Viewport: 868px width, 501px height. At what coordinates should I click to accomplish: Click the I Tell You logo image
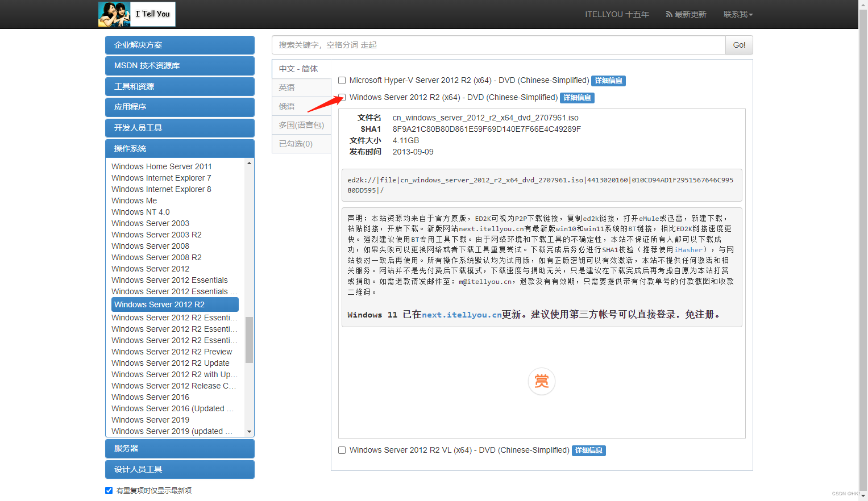click(136, 14)
